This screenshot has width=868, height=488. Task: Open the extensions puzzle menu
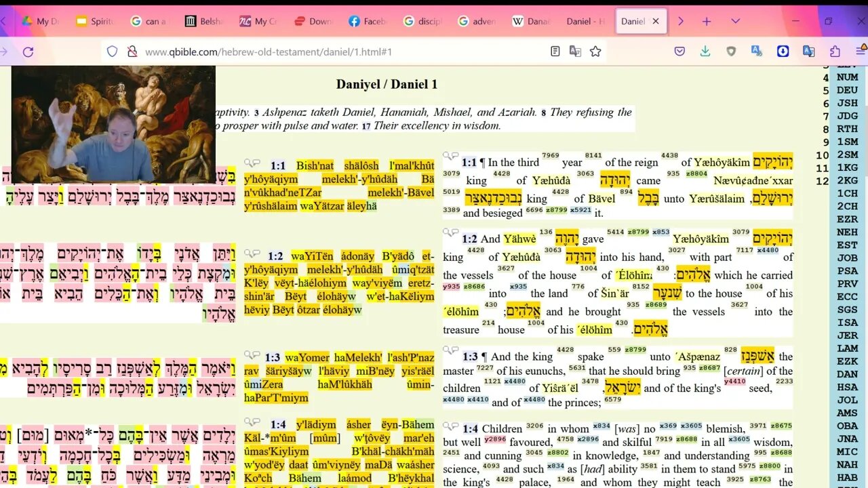click(x=835, y=52)
